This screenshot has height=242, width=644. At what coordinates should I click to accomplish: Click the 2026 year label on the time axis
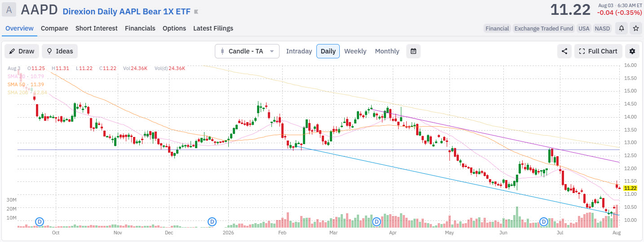click(x=228, y=233)
